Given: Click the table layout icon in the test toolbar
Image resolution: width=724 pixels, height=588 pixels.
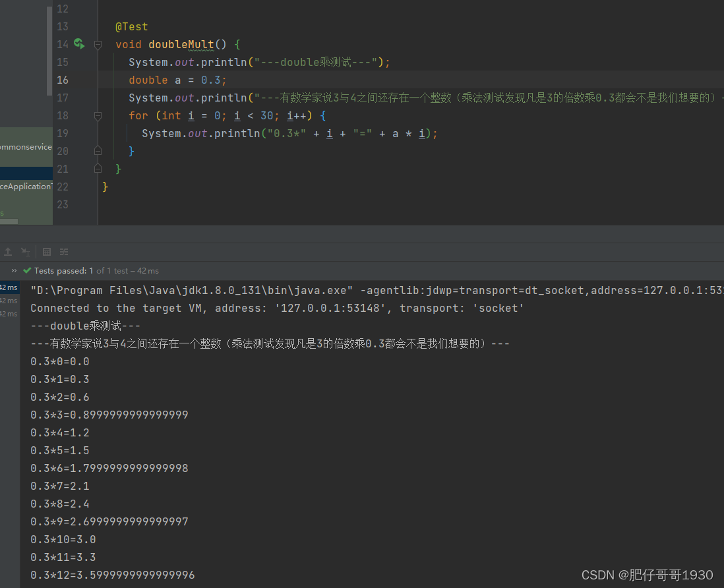Looking at the screenshot, I should 47,252.
